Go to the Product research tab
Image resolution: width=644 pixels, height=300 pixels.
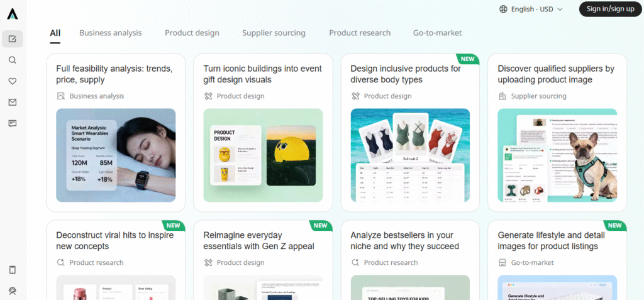pyautogui.click(x=359, y=33)
